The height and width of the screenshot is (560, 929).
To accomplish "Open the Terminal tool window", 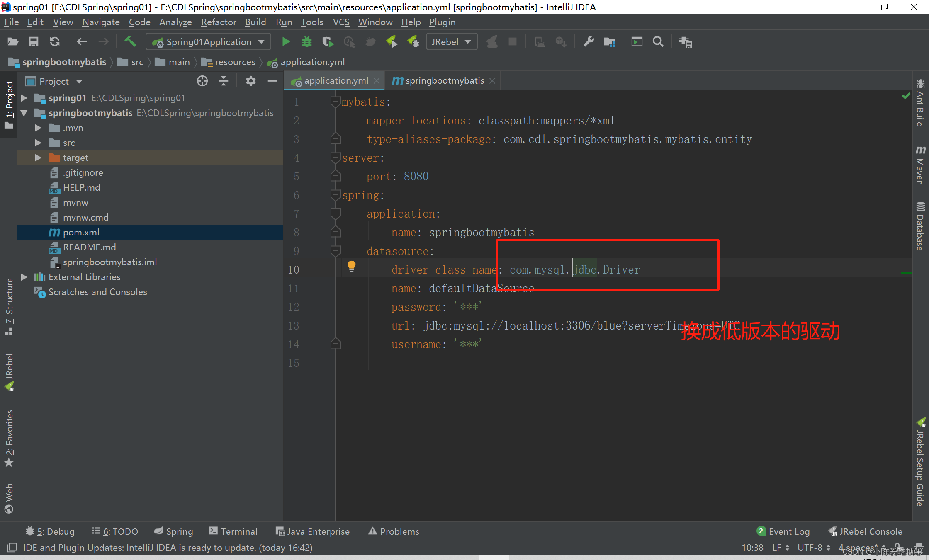I will point(233,531).
